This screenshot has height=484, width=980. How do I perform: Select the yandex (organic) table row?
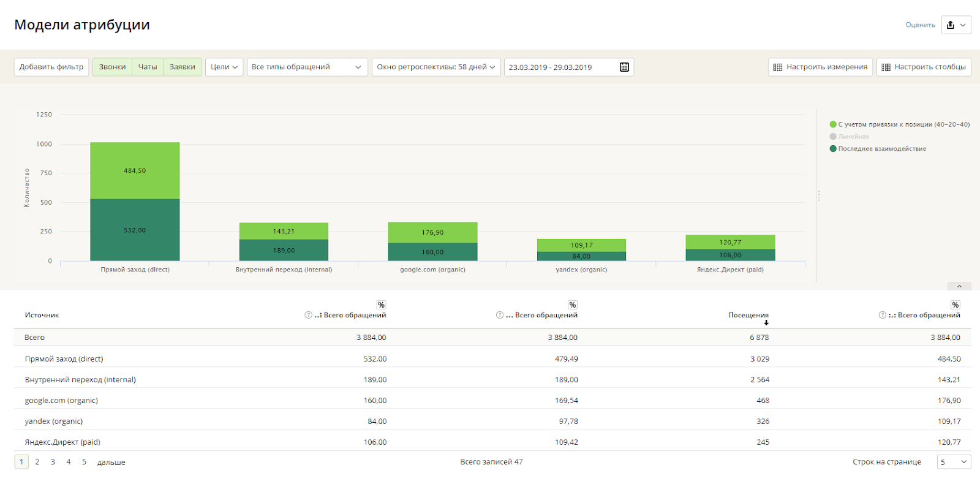pos(492,422)
